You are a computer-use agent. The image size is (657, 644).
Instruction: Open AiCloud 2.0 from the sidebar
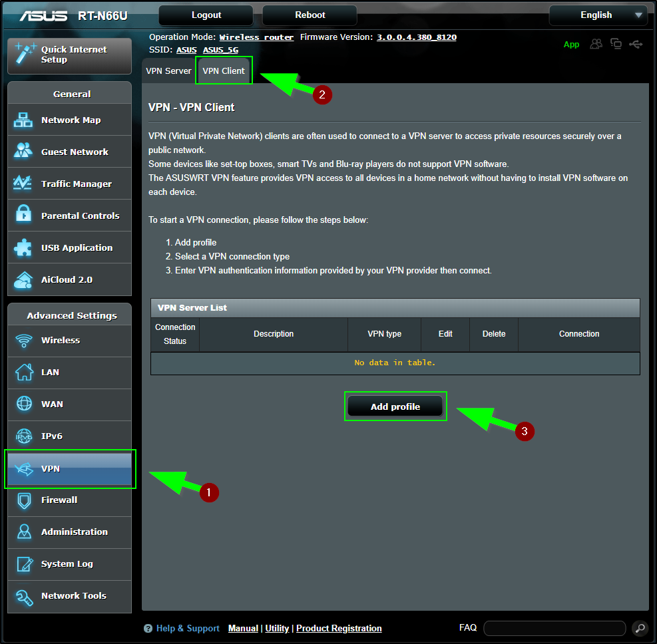(69, 279)
